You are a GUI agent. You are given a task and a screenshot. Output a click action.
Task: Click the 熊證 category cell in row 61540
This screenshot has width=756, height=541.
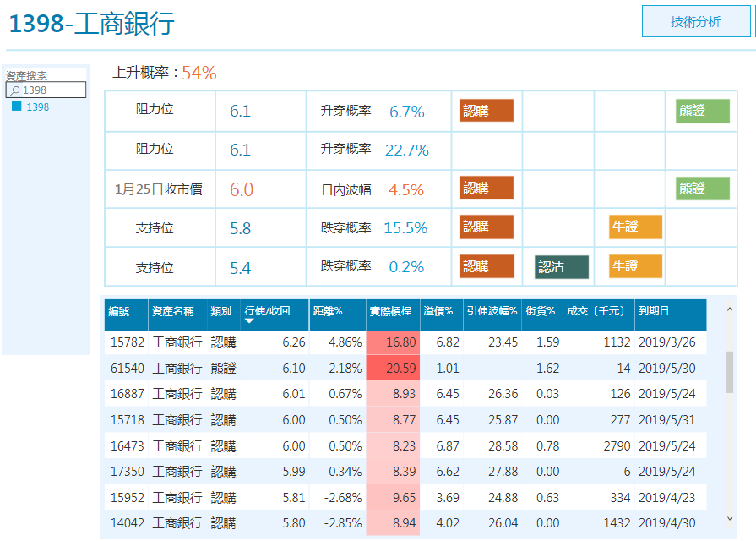coord(223,369)
